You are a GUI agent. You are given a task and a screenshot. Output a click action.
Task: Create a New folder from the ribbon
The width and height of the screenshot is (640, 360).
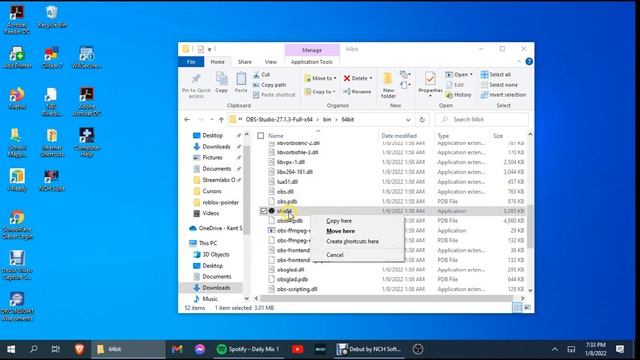pyautogui.click(x=388, y=85)
